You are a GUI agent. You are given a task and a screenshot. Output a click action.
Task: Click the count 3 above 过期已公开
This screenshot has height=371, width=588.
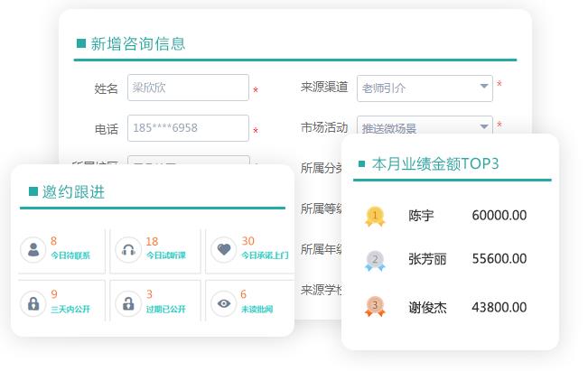pyautogui.click(x=149, y=294)
